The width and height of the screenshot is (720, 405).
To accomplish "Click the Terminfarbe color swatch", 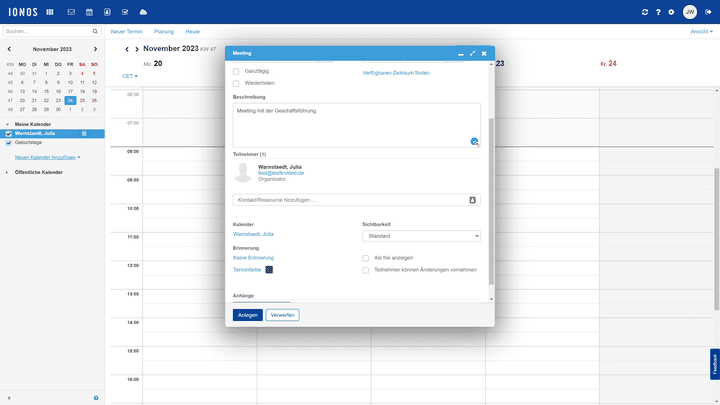I will 269,269.
